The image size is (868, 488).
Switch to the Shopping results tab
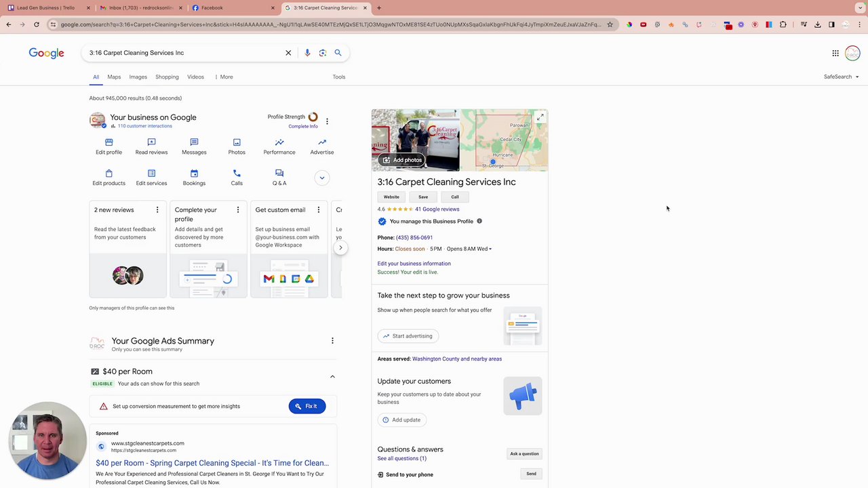167,77
